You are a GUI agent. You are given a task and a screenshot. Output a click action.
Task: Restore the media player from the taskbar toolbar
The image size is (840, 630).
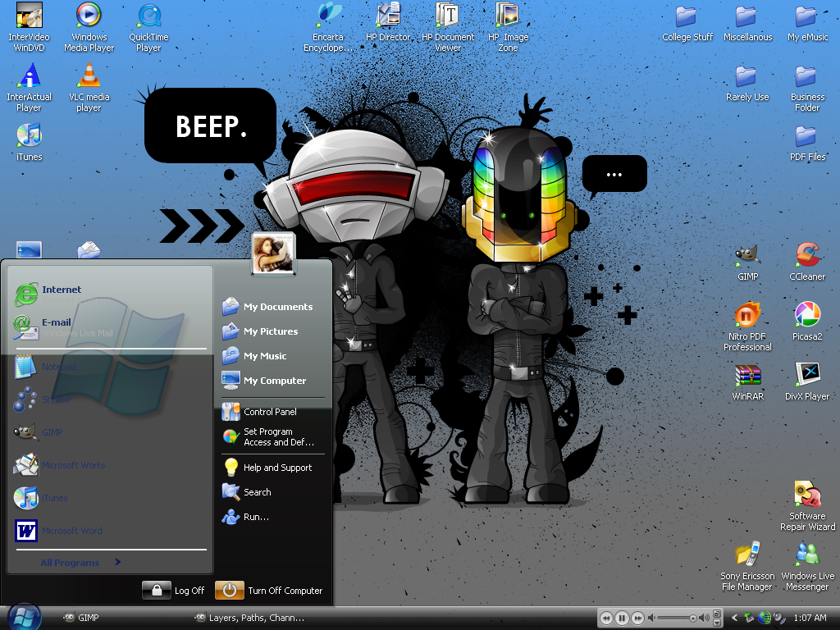[x=717, y=614]
